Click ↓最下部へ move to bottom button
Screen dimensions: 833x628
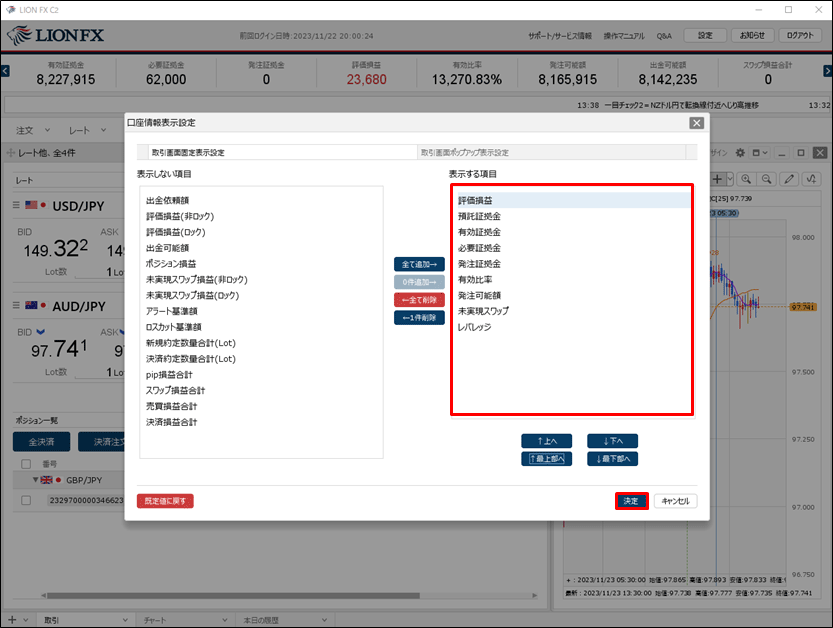pyautogui.click(x=613, y=459)
